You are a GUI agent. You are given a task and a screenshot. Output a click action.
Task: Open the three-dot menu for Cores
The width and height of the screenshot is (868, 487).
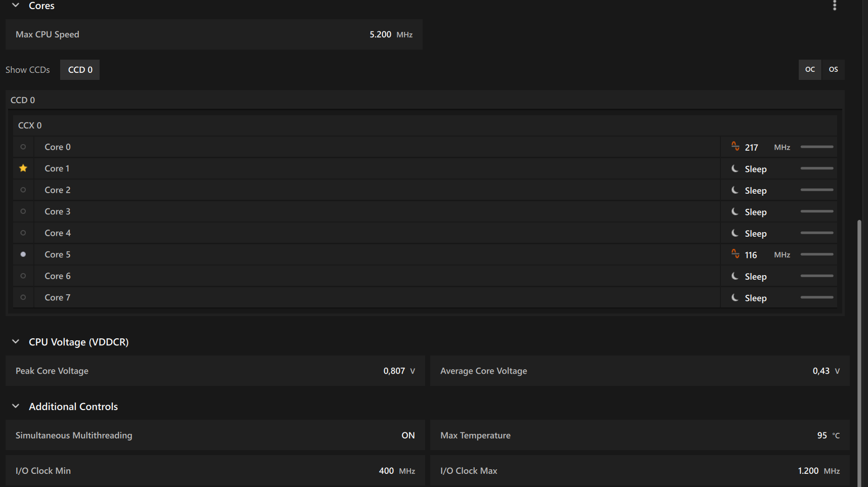coord(835,5)
